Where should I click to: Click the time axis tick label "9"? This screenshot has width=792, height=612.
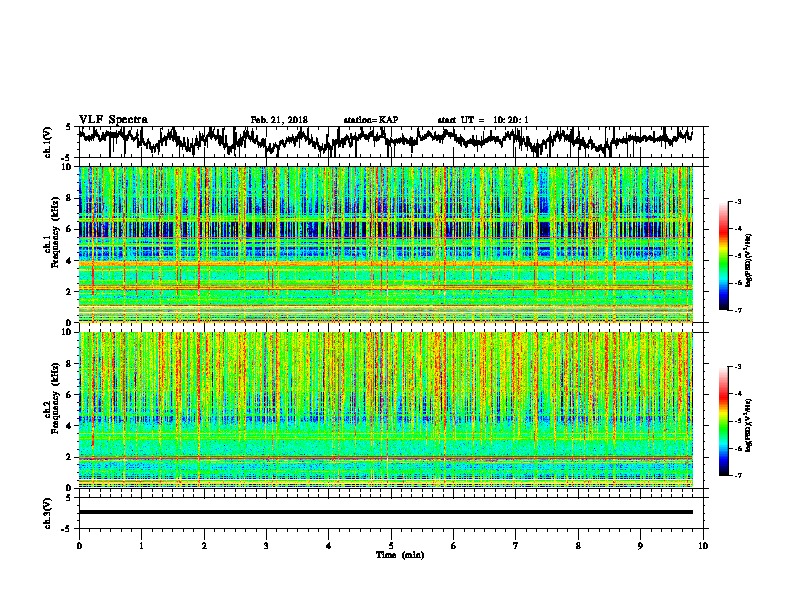pyautogui.click(x=640, y=546)
